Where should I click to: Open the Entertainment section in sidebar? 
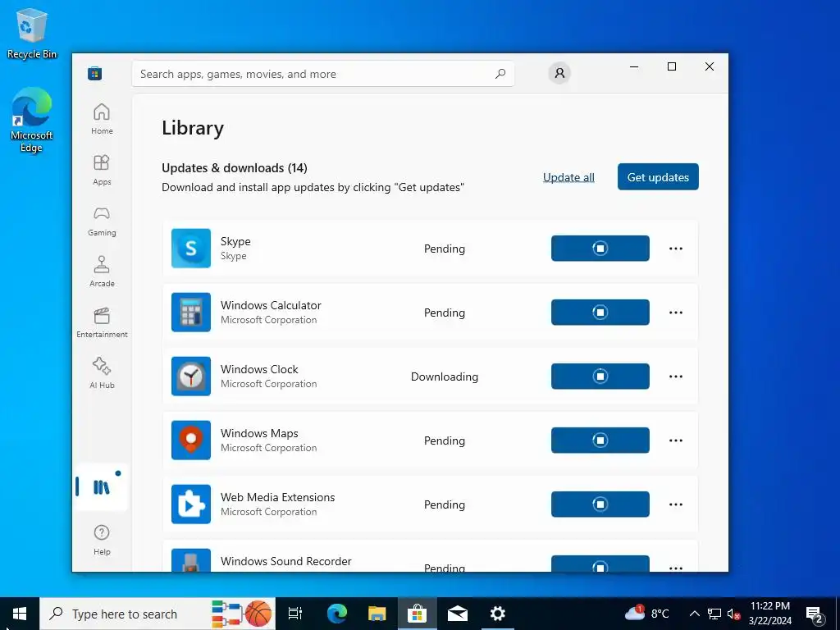coord(102,322)
